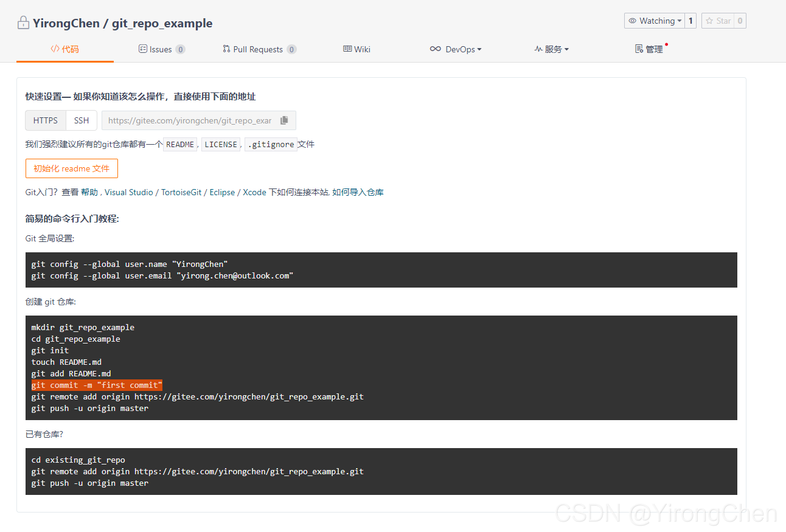Click the lock icon beside YirongChen
This screenshot has width=786, height=532.
(23, 23)
